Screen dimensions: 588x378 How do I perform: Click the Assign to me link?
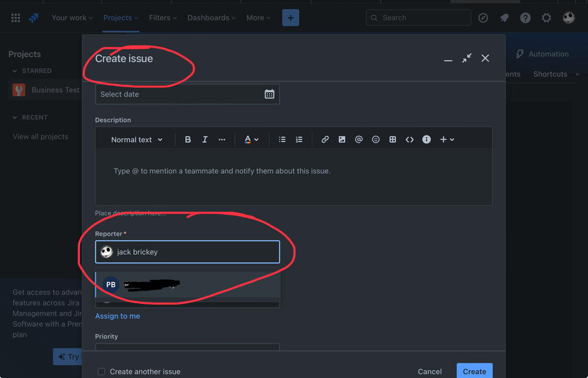coord(117,316)
